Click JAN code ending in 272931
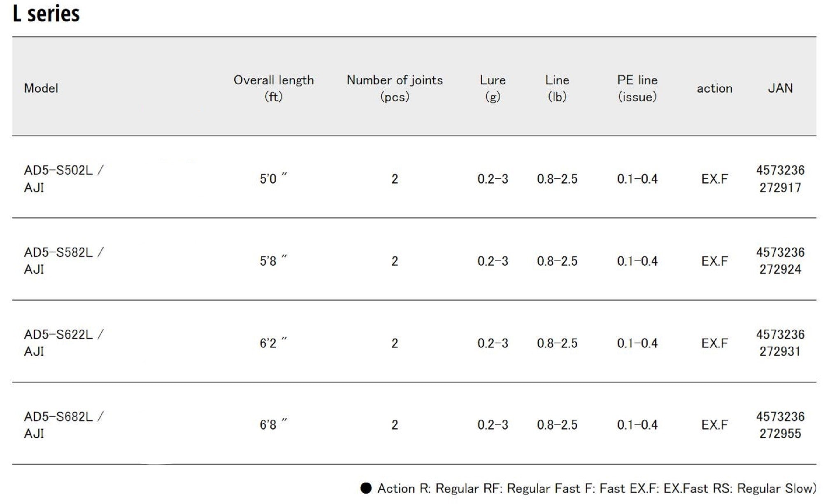This screenshot has height=504, width=823. tap(780, 343)
